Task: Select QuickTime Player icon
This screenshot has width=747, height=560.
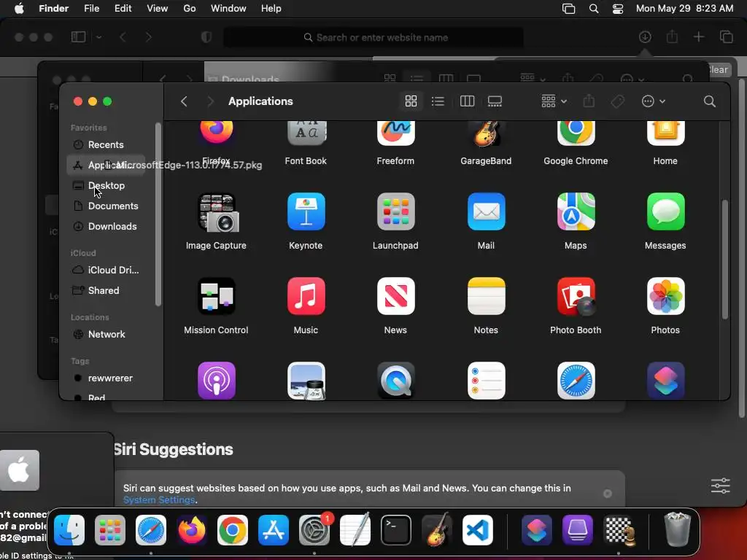Action: coord(396,381)
